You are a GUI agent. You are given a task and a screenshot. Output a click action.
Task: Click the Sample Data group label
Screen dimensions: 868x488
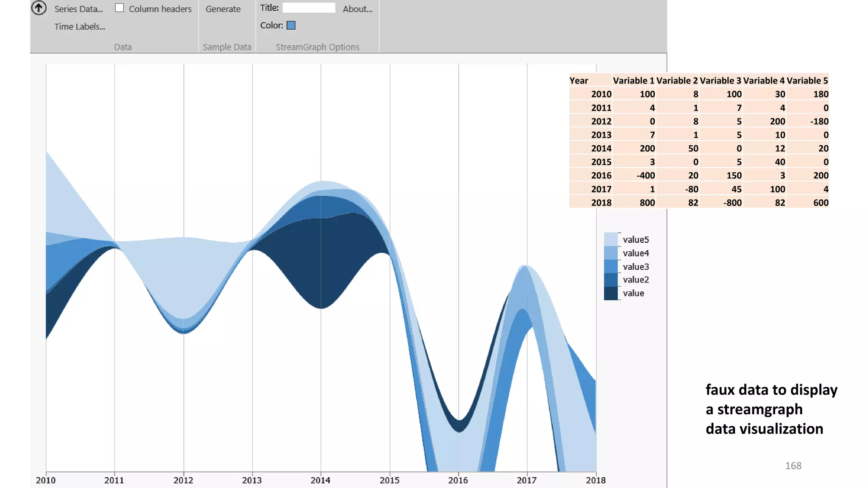click(227, 47)
